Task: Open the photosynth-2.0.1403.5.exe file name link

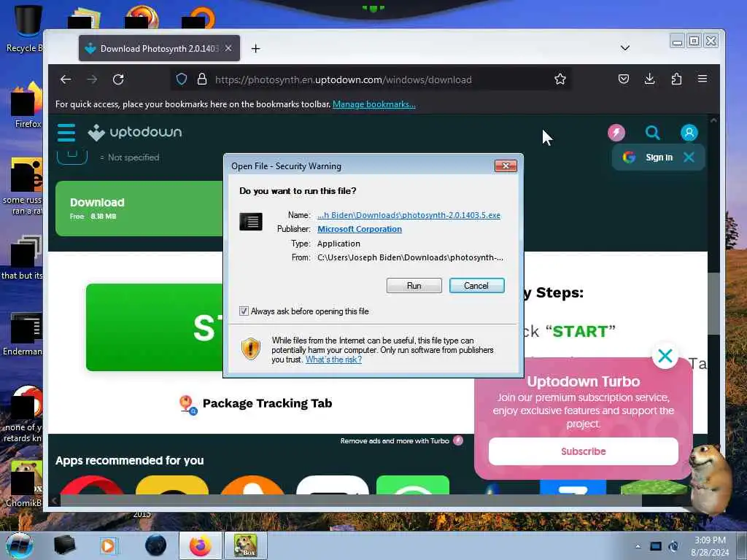Action: click(x=409, y=215)
